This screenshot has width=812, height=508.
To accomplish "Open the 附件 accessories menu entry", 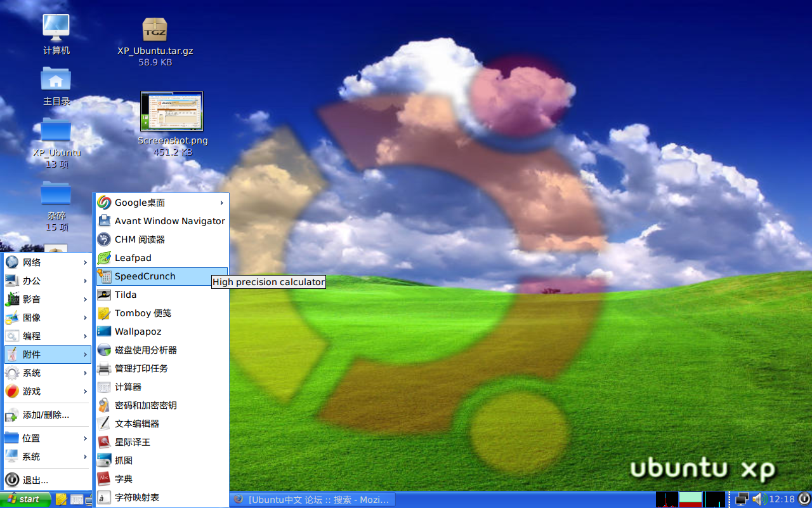I will pyautogui.click(x=48, y=354).
